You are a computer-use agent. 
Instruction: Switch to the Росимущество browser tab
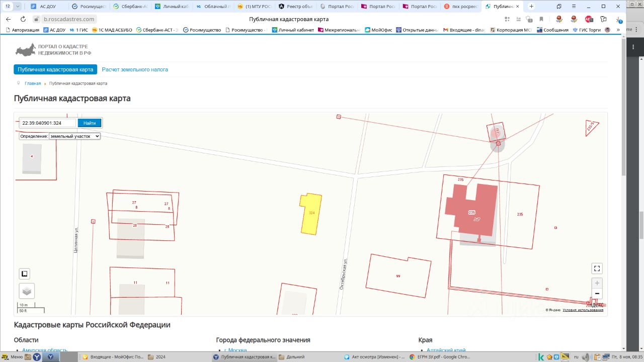point(88,7)
